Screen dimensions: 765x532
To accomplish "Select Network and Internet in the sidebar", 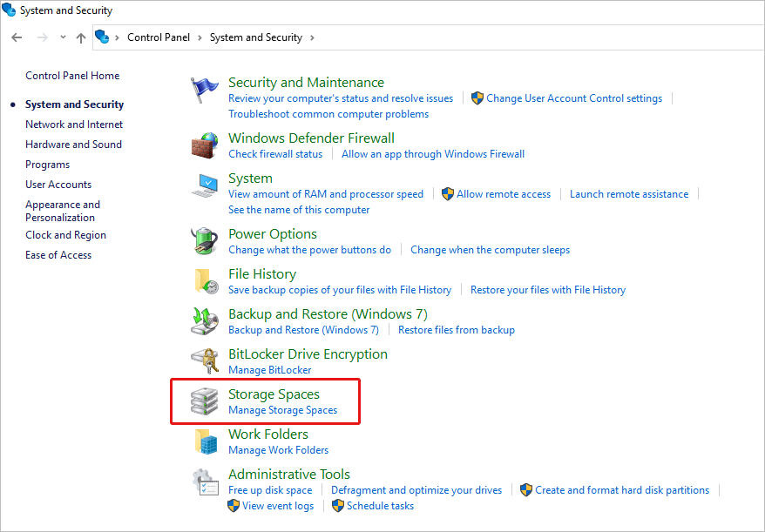I will tap(74, 125).
